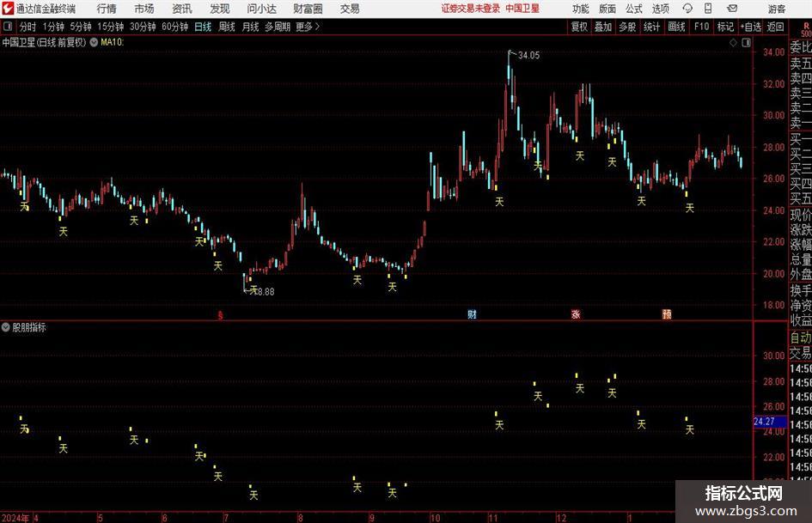Open the F10 company info button
Viewport: 812px width, 523px height.
(702, 27)
